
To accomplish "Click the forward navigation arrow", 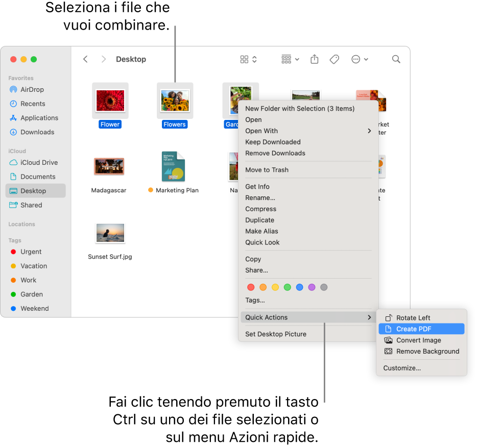I will 104,59.
